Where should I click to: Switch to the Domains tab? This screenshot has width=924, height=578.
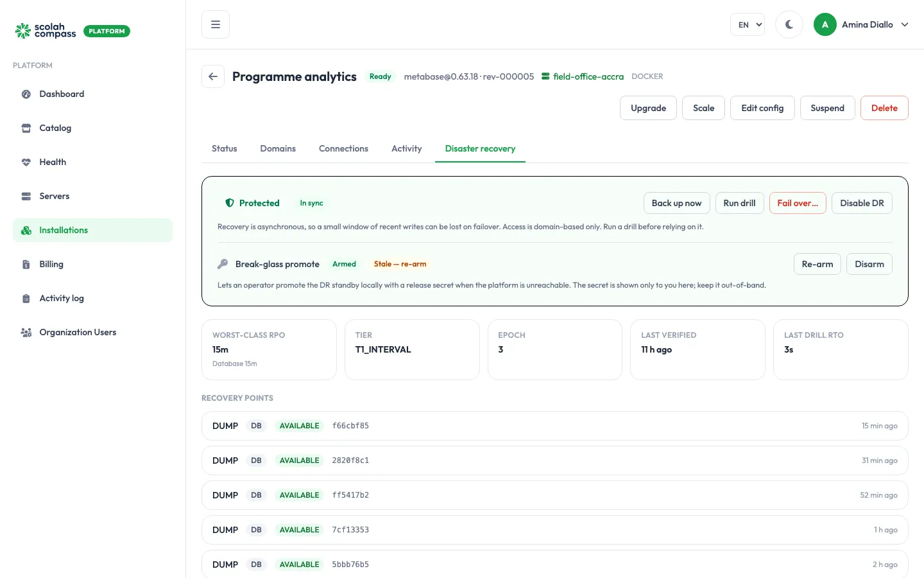click(x=278, y=148)
